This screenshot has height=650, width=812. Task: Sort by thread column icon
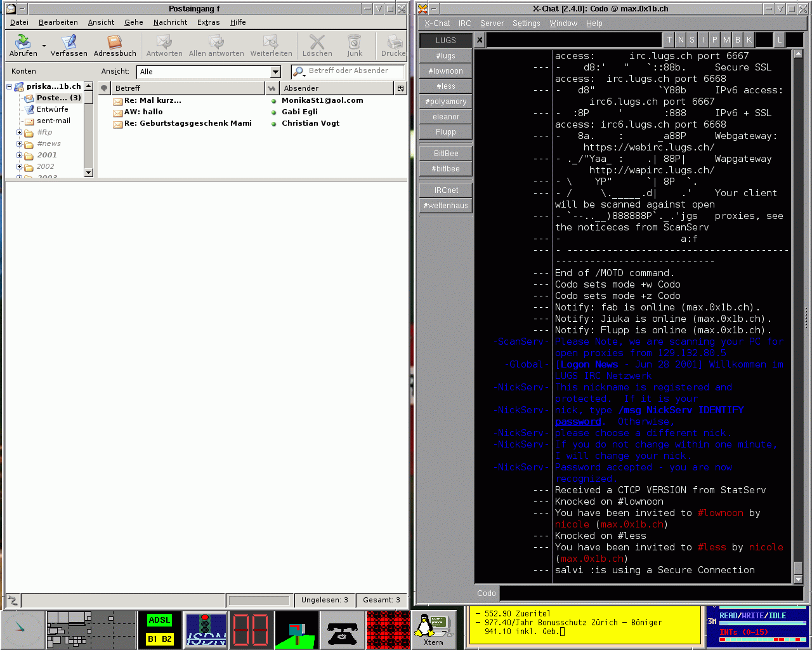coord(105,88)
